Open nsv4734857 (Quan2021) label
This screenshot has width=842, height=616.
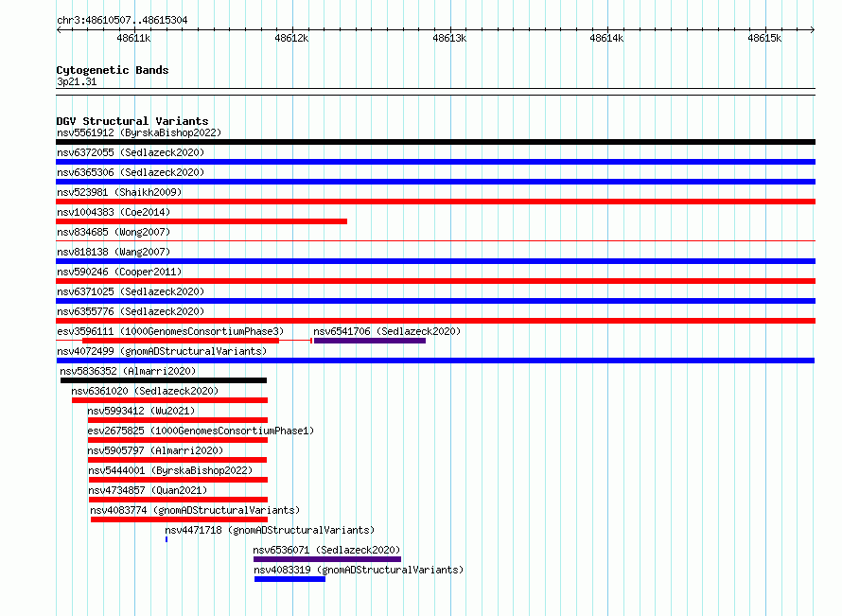point(148,490)
